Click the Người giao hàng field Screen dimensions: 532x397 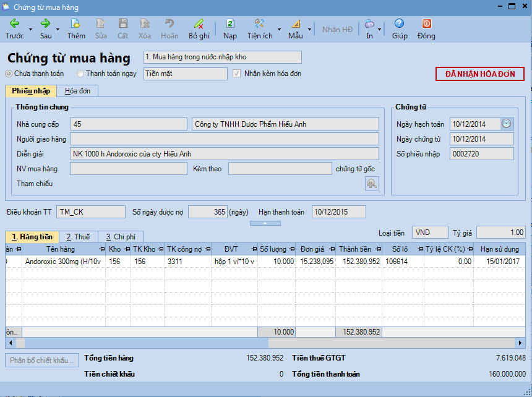225,139
